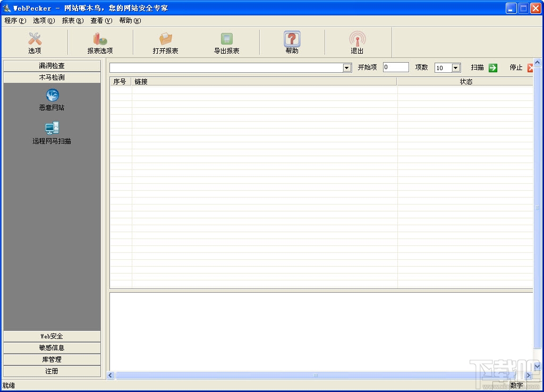Click vertical scrollbar down arrow
The image size is (544, 392).
pyautogui.click(x=537, y=366)
